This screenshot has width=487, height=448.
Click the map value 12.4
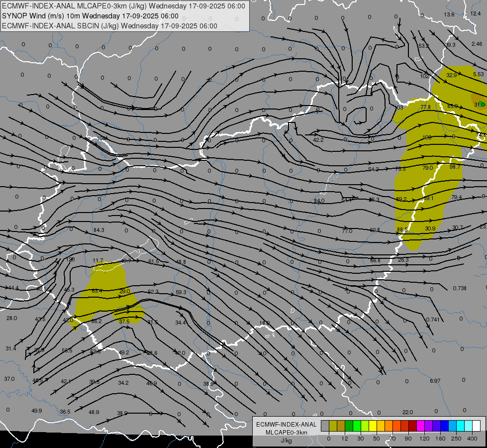point(476,13)
